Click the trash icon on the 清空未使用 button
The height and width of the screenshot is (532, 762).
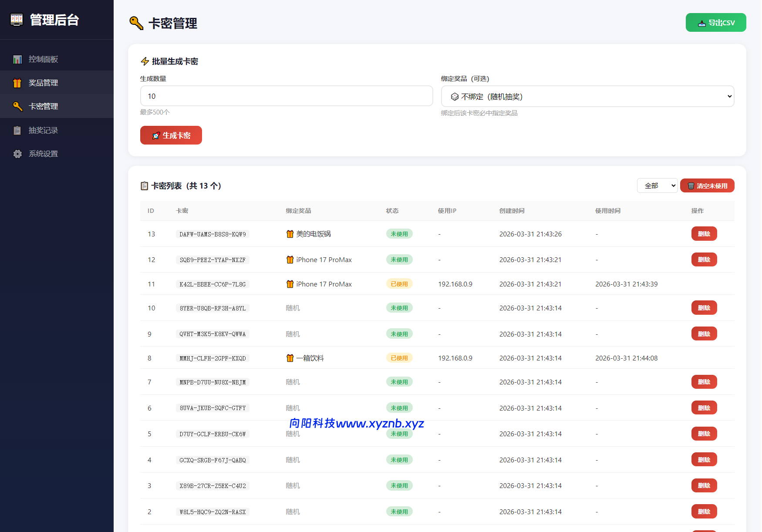[x=691, y=185]
